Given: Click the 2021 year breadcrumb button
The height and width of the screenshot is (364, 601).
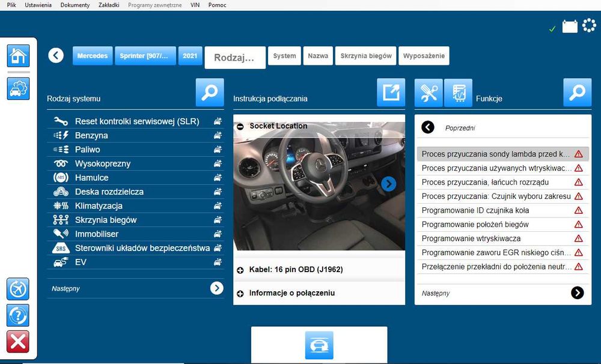Looking at the screenshot, I should [x=190, y=55].
